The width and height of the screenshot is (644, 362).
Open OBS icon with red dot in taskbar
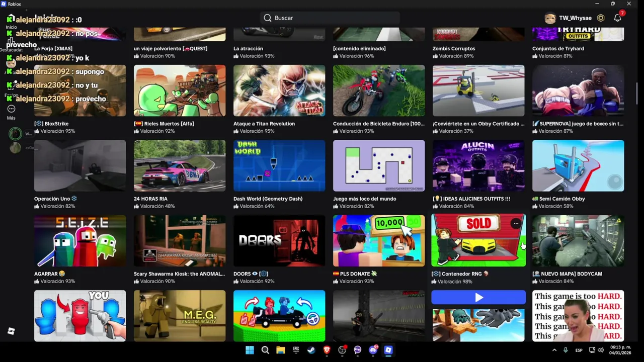(x=342, y=350)
